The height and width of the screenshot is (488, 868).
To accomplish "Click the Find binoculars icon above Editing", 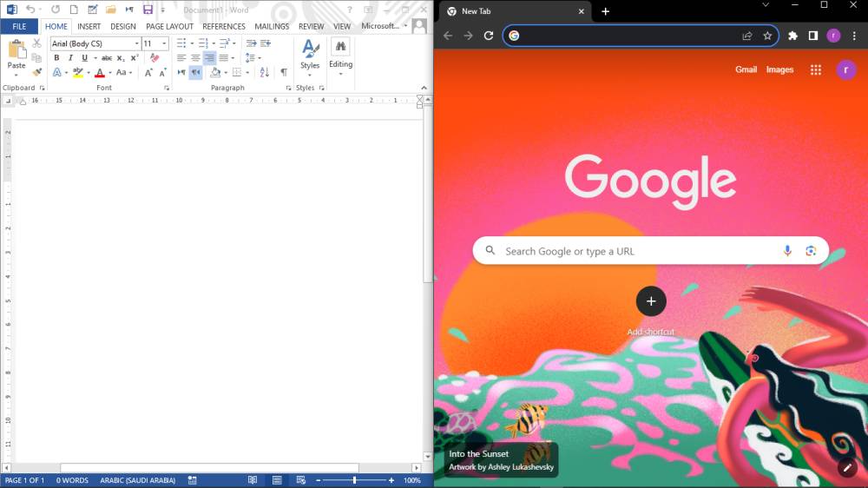I will click(x=340, y=47).
